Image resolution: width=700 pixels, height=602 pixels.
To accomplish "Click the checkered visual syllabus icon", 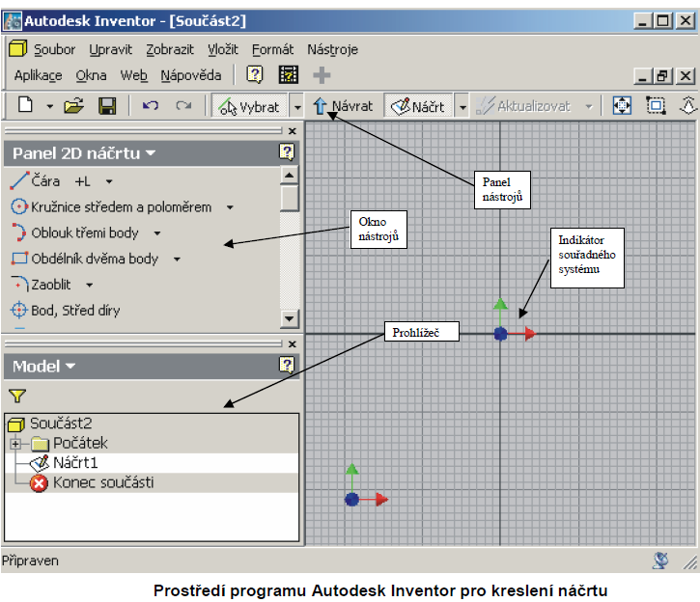I will (x=289, y=74).
